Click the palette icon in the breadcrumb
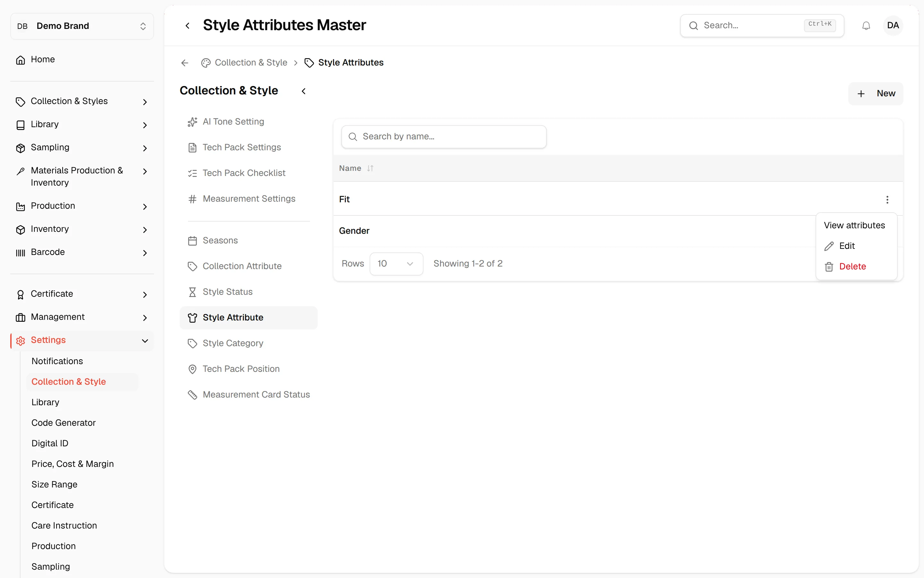This screenshot has width=924, height=578. tap(206, 63)
